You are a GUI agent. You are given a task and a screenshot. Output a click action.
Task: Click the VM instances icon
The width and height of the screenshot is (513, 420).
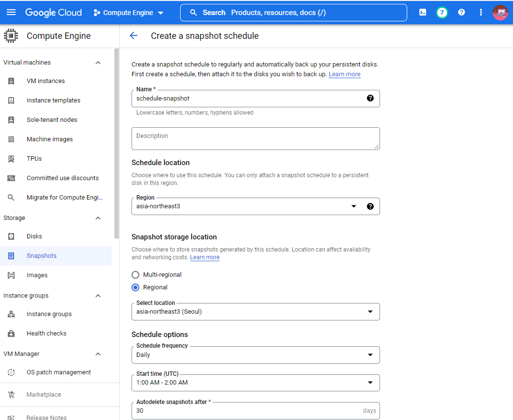[11, 81]
